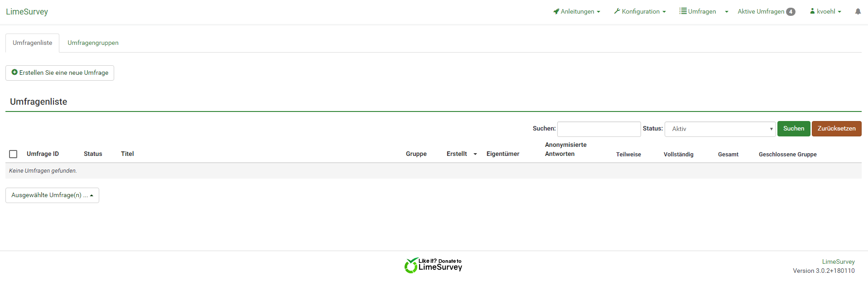Screen dimensions: 868x281
Task: Switch to the Umfragengruppen tab
Action: pyautogui.click(x=93, y=43)
